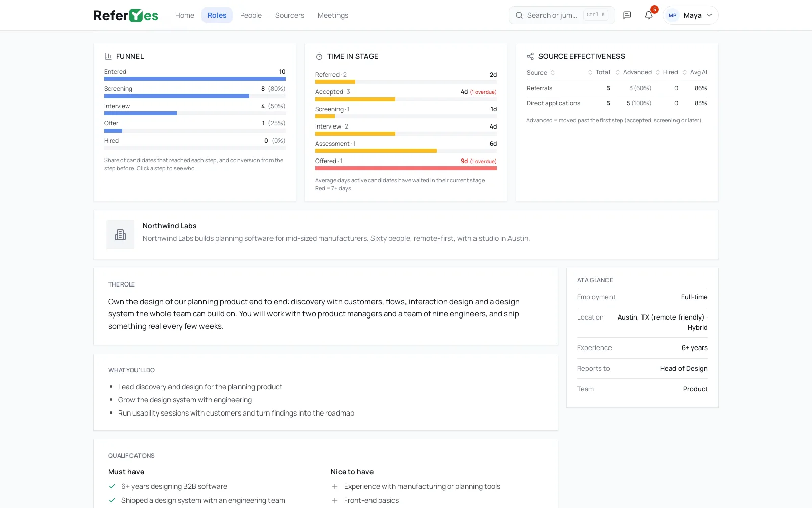812x508 pixels.
Task: Click the MP avatar badge
Action: [x=673, y=15]
